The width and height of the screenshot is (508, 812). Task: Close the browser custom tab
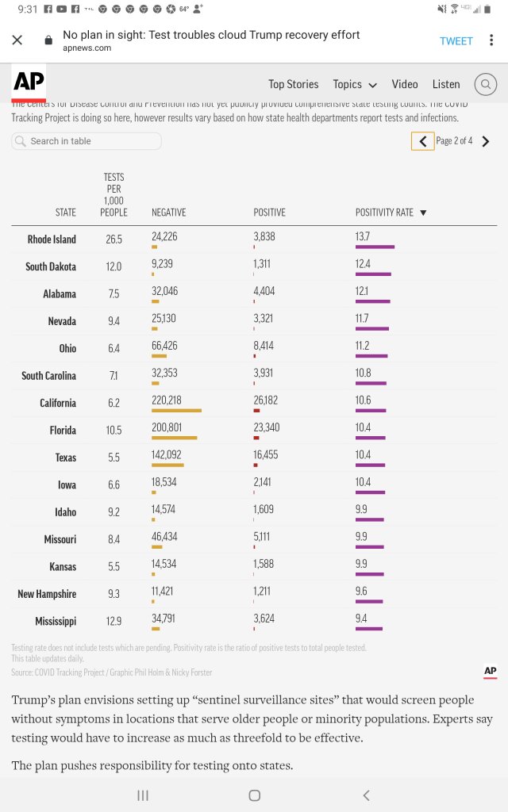point(17,40)
